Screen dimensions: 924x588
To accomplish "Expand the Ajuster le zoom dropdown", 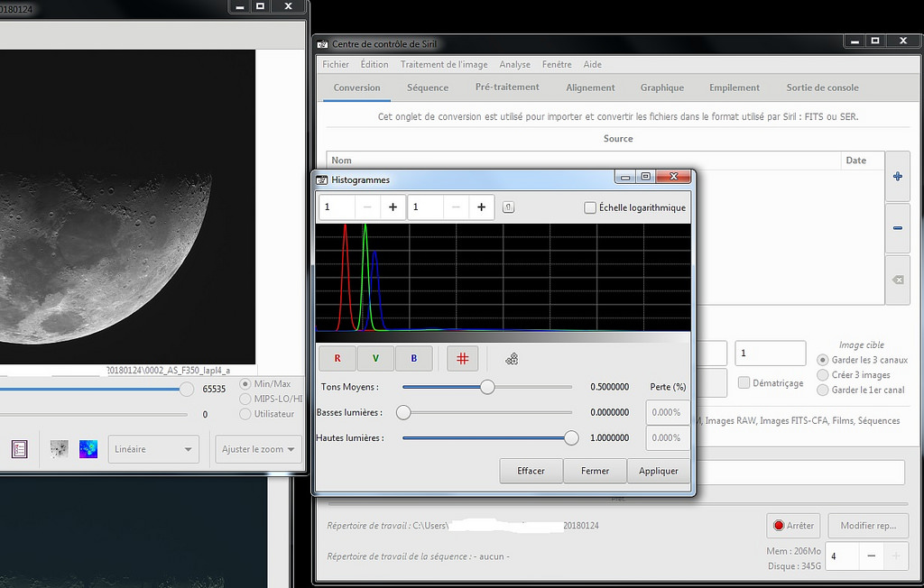I will tap(257, 449).
